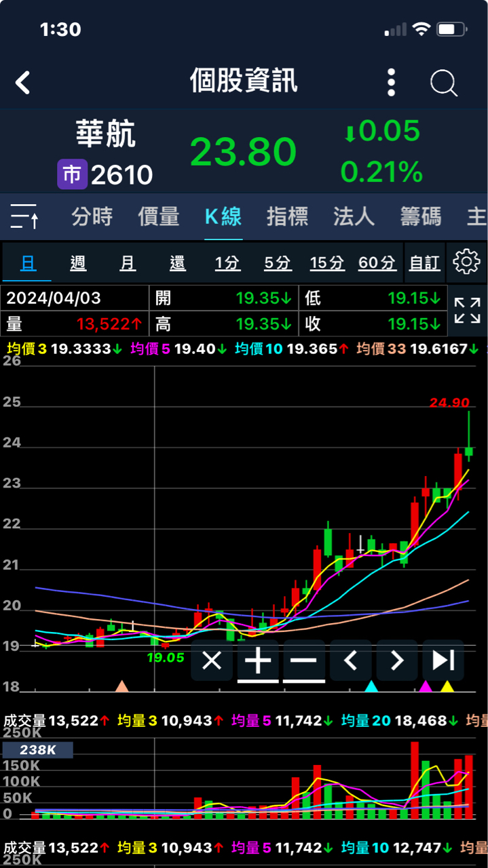
Task: Tap 均量 20 volume average legend
Action: [400, 720]
